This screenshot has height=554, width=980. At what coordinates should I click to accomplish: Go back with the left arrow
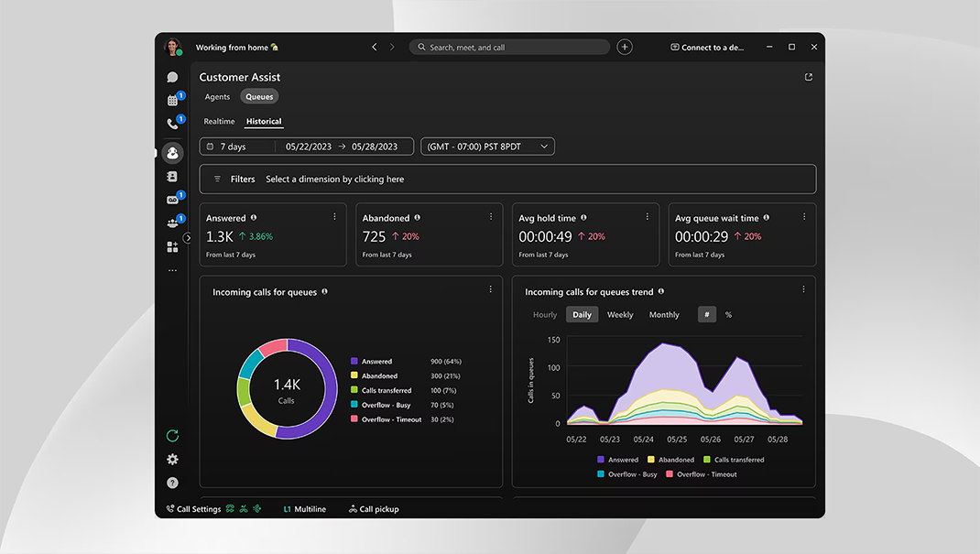tap(375, 47)
